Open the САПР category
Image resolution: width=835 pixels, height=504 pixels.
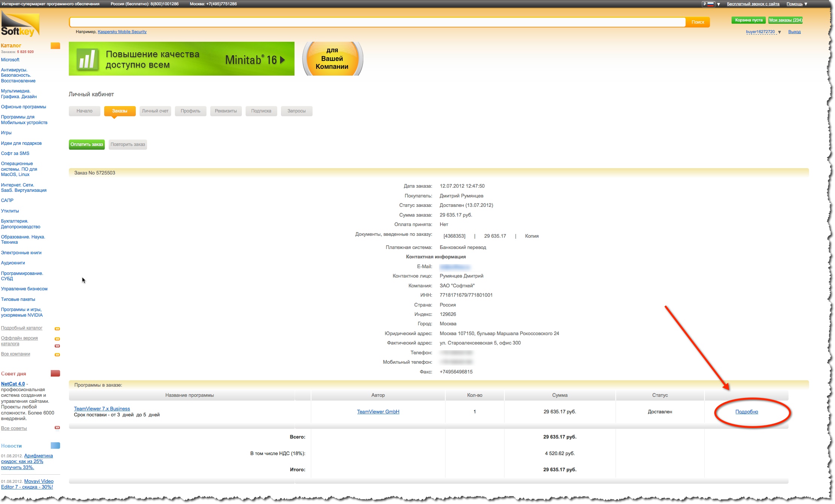tap(7, 200)
